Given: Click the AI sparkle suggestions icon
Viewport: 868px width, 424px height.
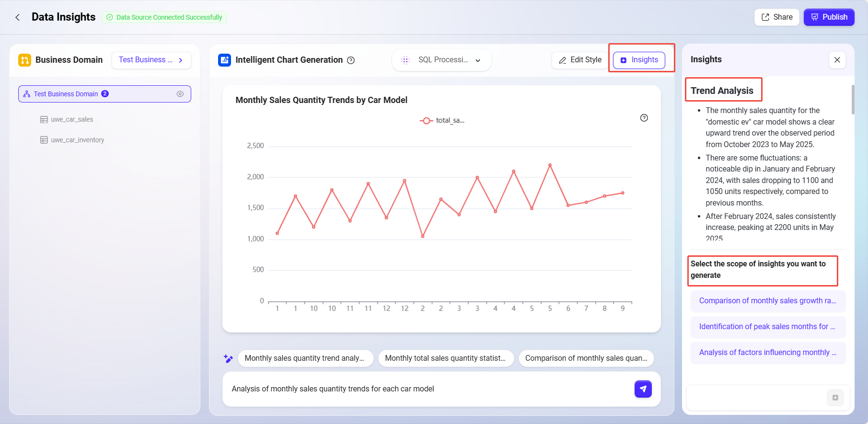Looking at the screenshot, I should tap(228, 358).
